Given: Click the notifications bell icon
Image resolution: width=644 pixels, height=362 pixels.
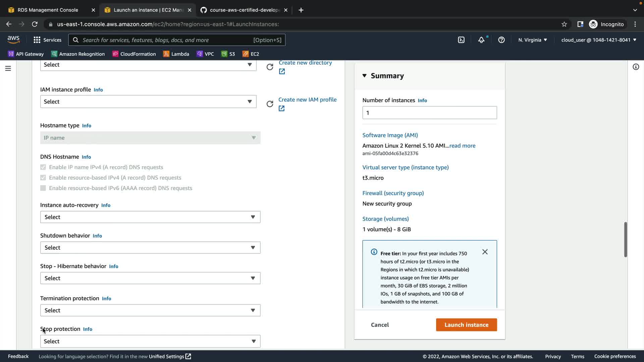Looking at the screenshot, I should click(x=481, y=40).
